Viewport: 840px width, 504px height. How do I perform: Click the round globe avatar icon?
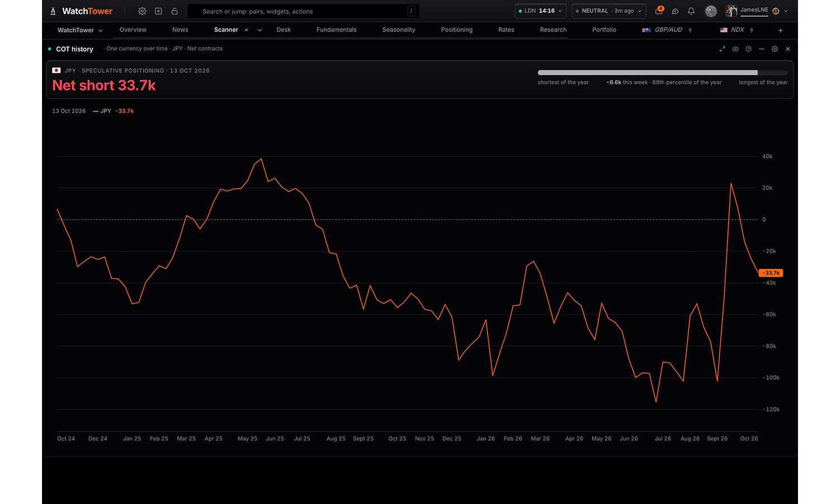coord(711,11)
